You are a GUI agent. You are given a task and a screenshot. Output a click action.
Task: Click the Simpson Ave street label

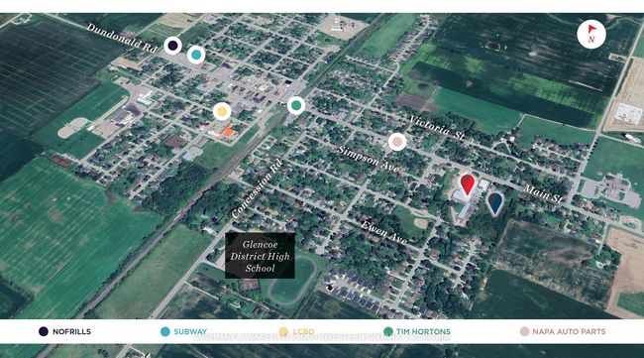[x=368, y=160]
